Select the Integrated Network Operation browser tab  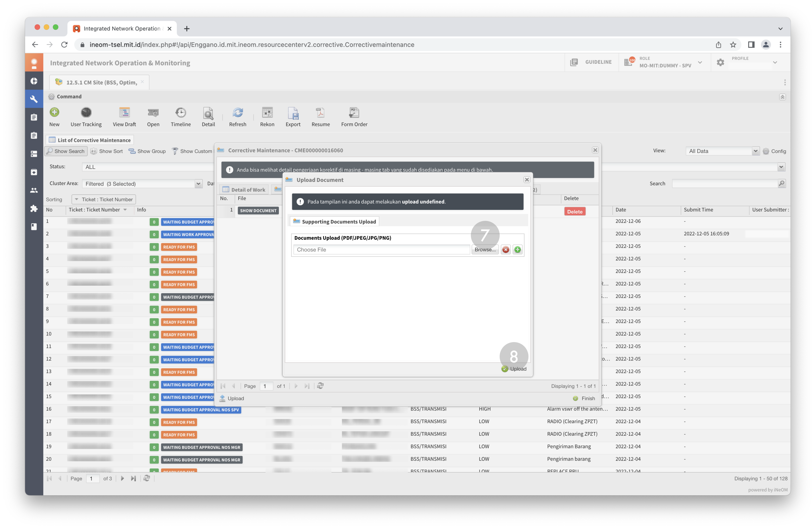coord(122,29)
